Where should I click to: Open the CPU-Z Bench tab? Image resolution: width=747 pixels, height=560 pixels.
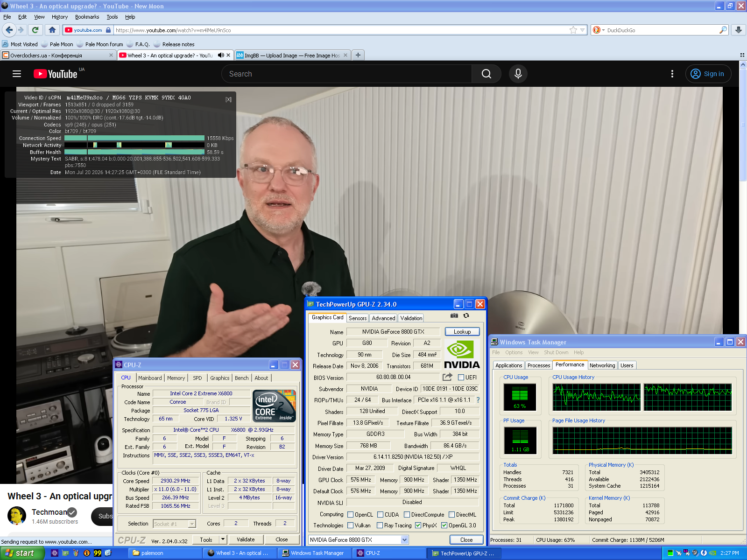coord(242,378)
